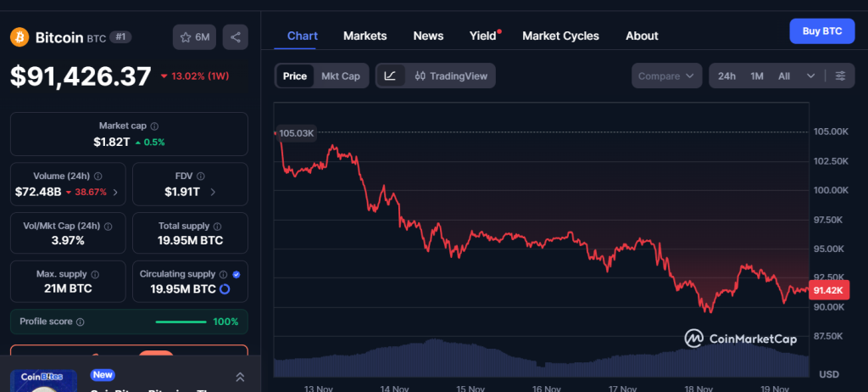
Task: Open the About tab
Action: tap(642, 36)
